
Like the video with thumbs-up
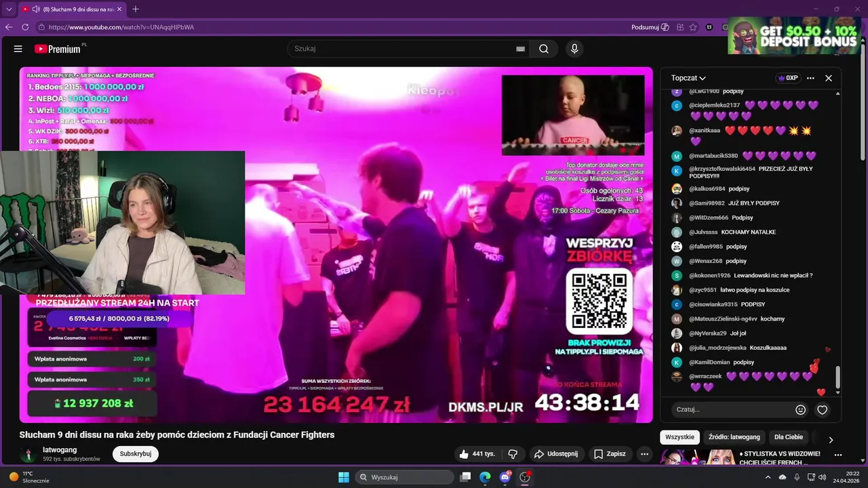[477, 454]
